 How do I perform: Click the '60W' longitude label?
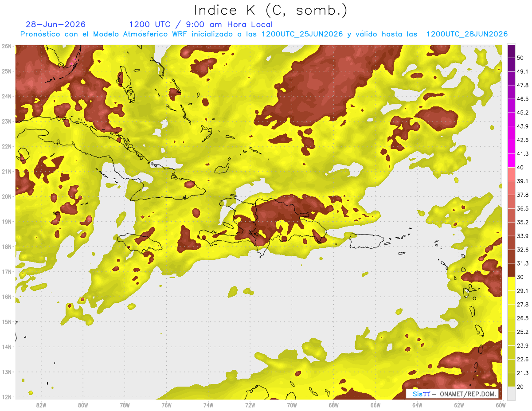[x=501, y=405]
